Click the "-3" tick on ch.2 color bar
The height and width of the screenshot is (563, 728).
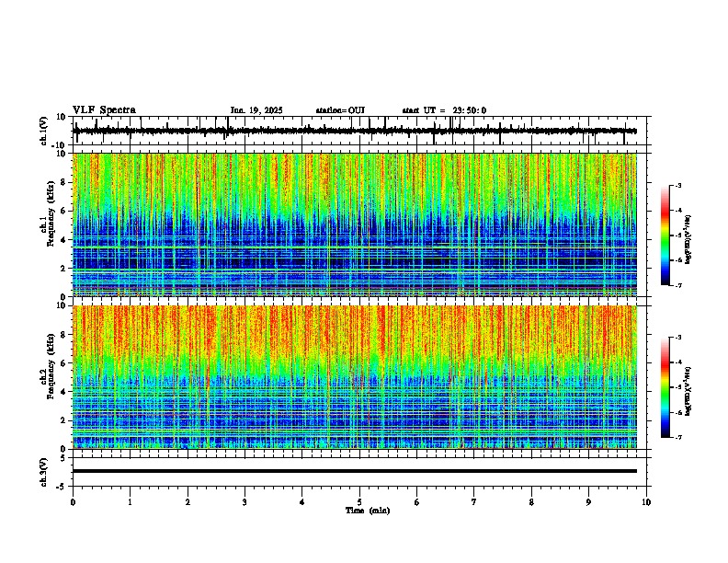[x=677, y=338]
